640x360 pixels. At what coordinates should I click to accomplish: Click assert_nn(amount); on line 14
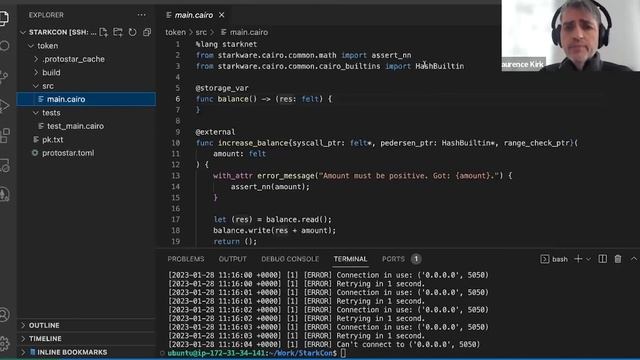[270, 187]
